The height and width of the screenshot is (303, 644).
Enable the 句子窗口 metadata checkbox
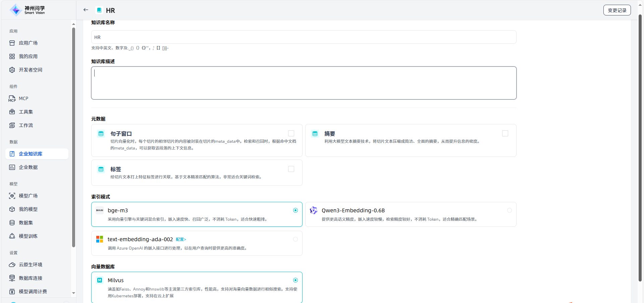click(x=291, y=133)
